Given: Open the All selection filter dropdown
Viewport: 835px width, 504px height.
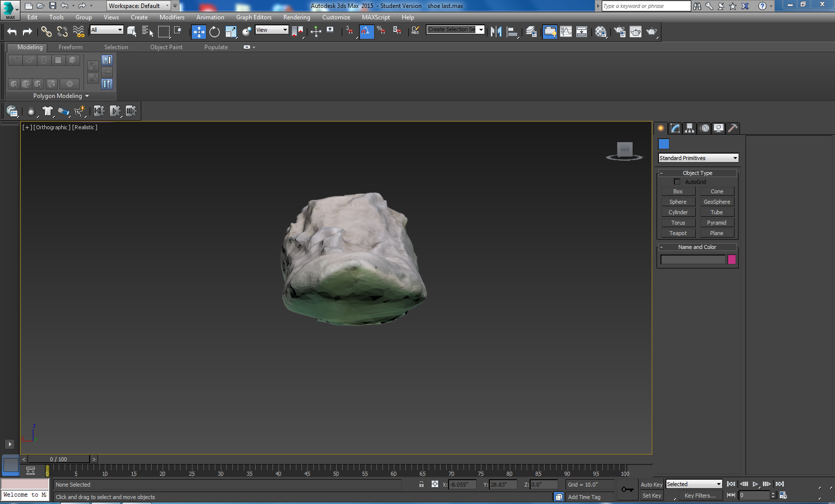Looking at the screenshot, I should click(x=106, y=30).
